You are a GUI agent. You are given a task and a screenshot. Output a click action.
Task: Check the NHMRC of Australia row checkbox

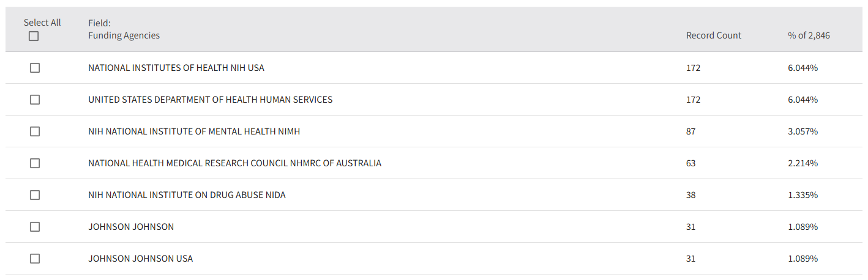[35, 163]
